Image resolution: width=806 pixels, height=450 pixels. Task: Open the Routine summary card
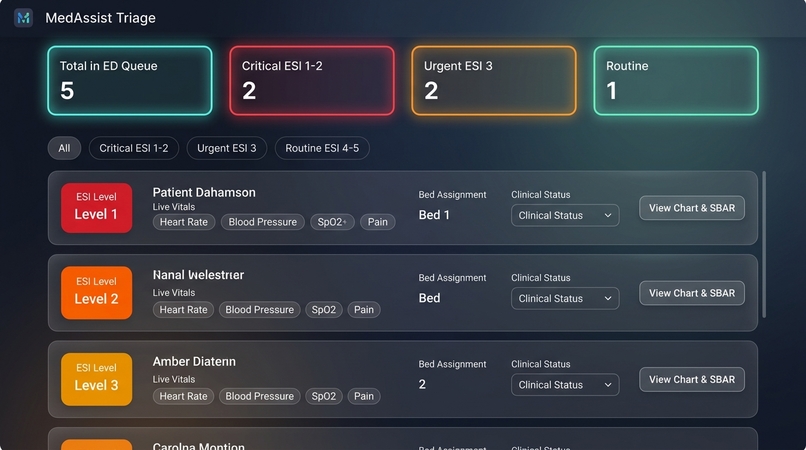[x=676, y=80]
